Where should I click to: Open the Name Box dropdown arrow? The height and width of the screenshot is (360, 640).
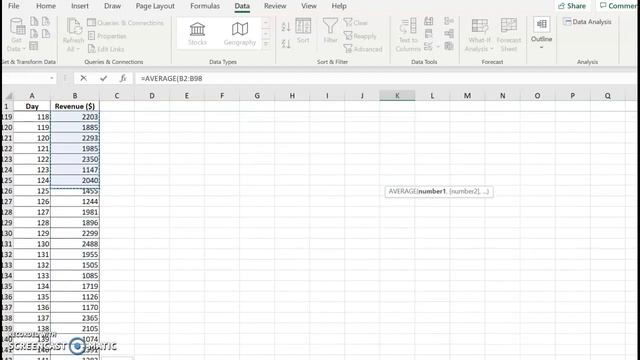[52, 78]
